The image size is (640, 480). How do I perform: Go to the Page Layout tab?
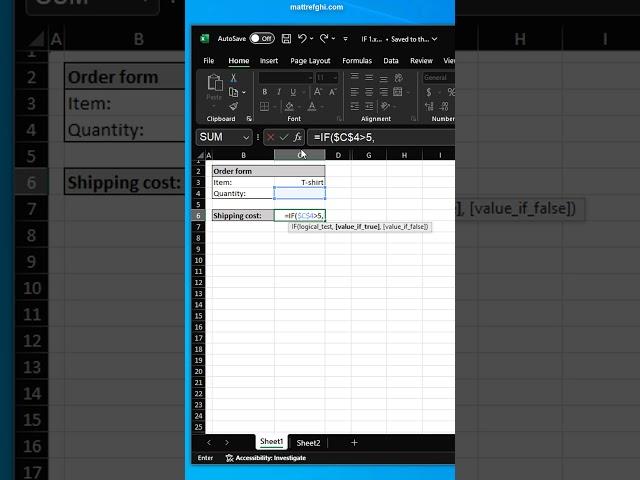(310, 61)
